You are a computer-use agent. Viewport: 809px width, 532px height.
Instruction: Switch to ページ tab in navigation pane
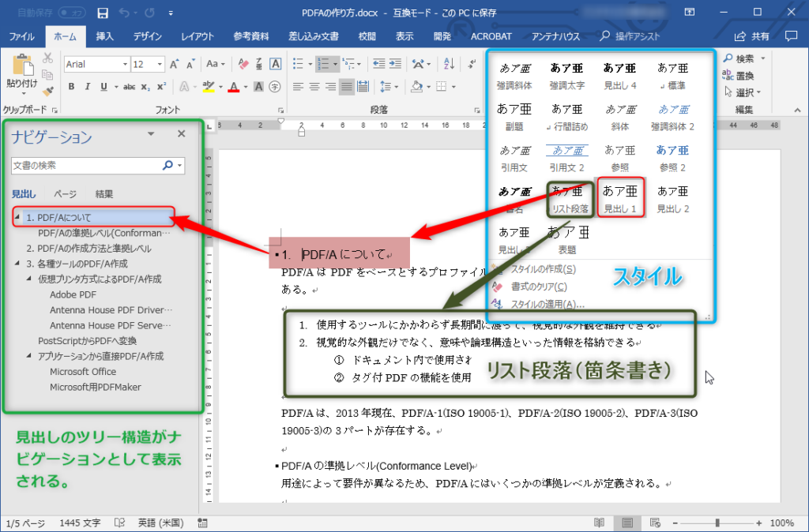(x=65, y=194)
